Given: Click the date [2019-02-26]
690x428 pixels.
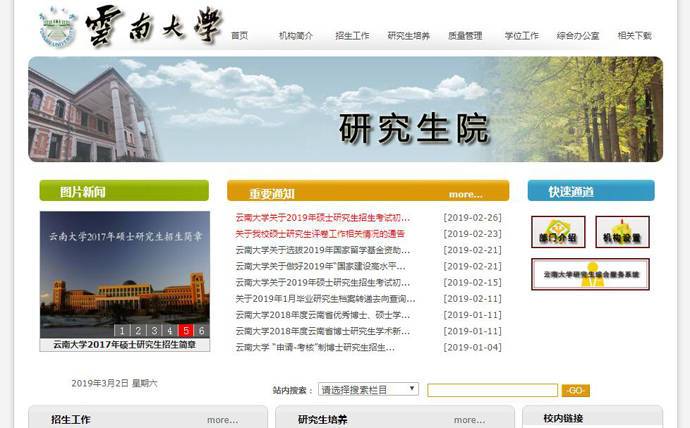Looking at the screenshot, I should coord(472,218).
